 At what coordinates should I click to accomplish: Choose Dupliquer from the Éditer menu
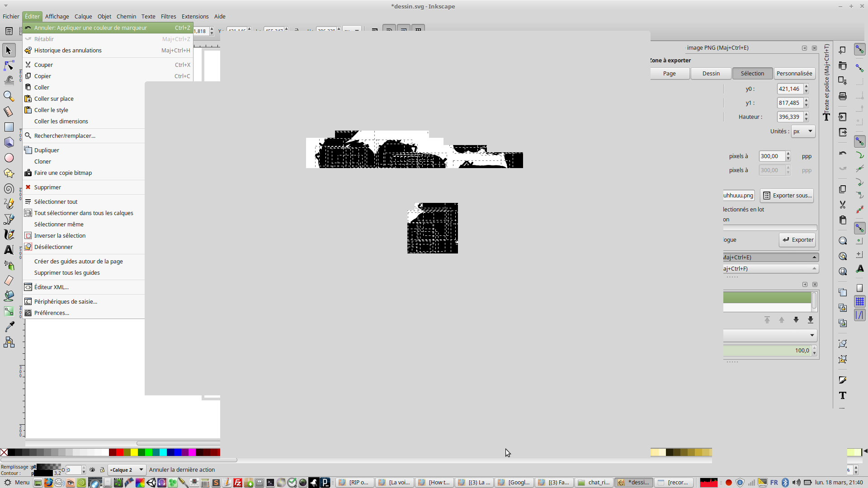(x=47, y=150)
